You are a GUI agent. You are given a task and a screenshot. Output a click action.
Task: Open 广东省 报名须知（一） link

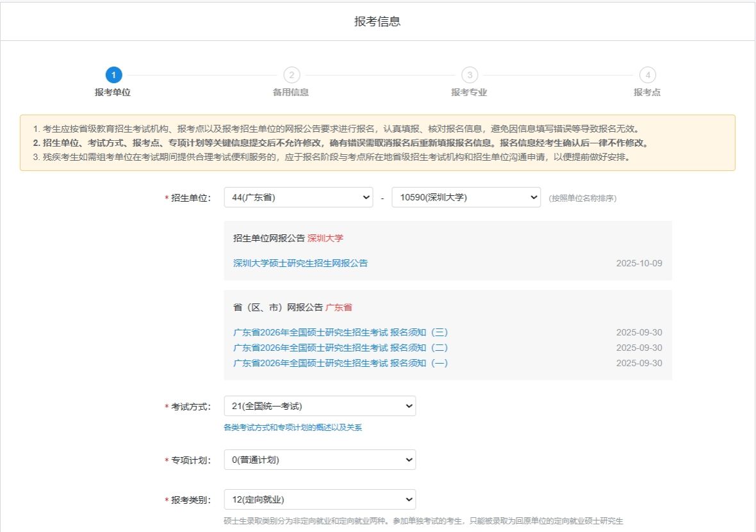click(x=340, y=363)
